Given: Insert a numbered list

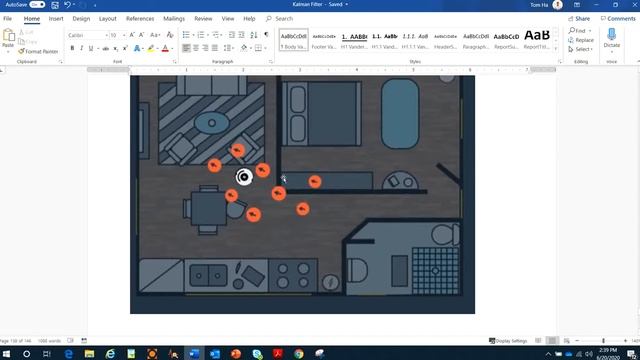Looking at the screenshot, I should pos(201,35).
